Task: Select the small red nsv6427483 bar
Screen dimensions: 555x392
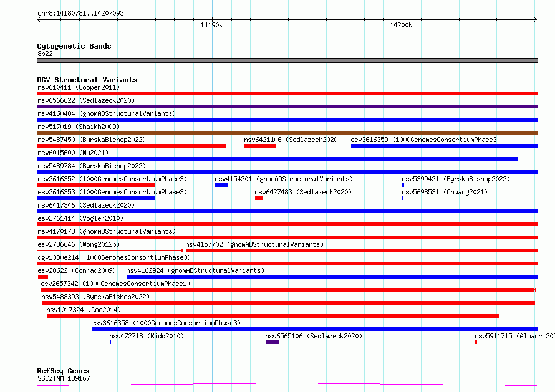Action: coord(259,198)
